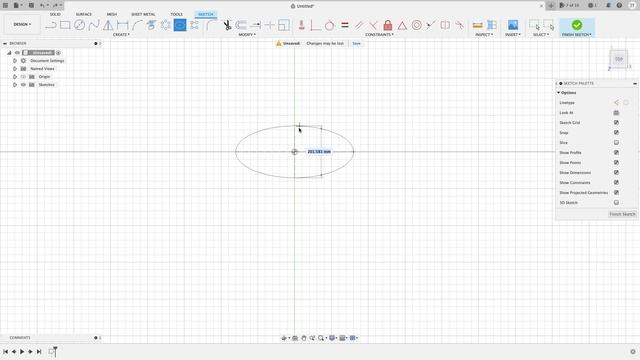This screenshot has height=360, width=640.
Task: Toggle the Show Points checkbox
Action: (x=616, y=162)
